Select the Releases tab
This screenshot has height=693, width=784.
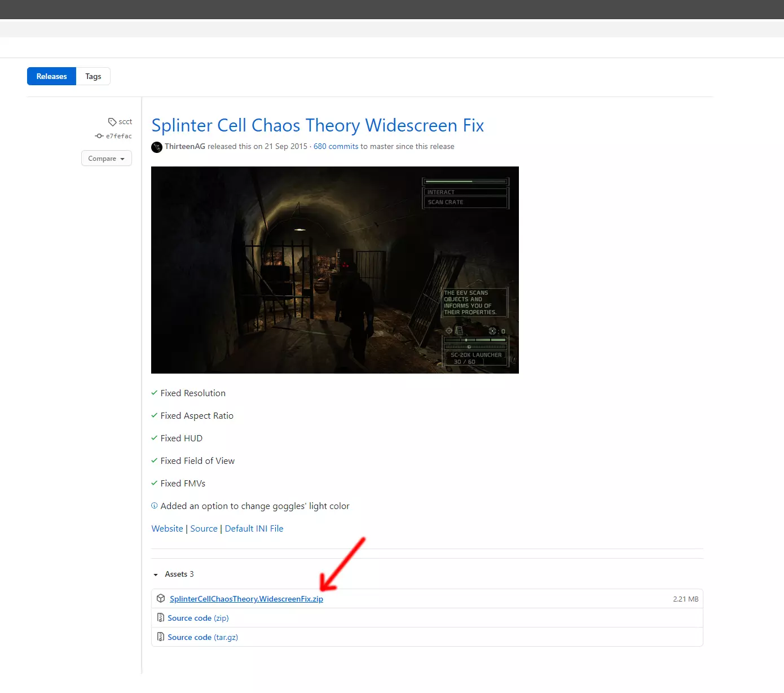pyautogui.click(x=51, y=76)
